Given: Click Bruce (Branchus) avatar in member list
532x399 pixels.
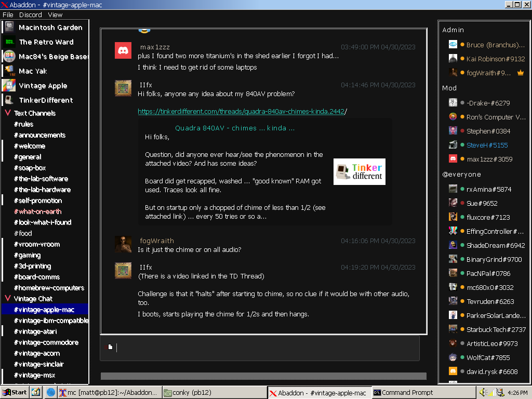Looking at the screenshot, I should 453,45.
